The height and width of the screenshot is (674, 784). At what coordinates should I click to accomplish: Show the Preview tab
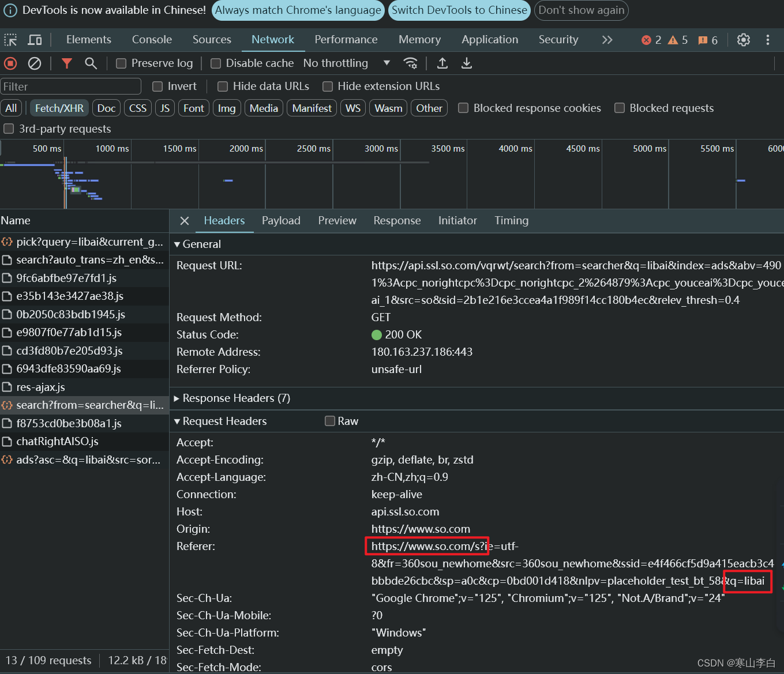[337, 221]
